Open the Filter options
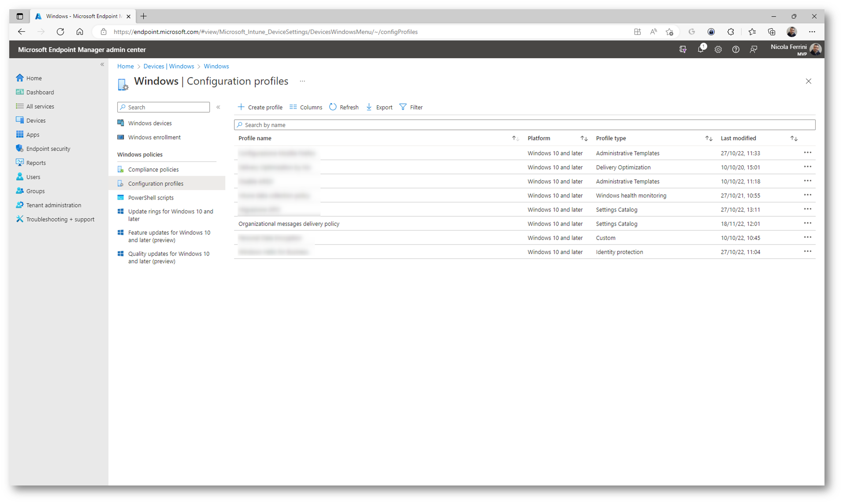Image resolution: width=843 pixels, height=504 pixels. [411, 107]
